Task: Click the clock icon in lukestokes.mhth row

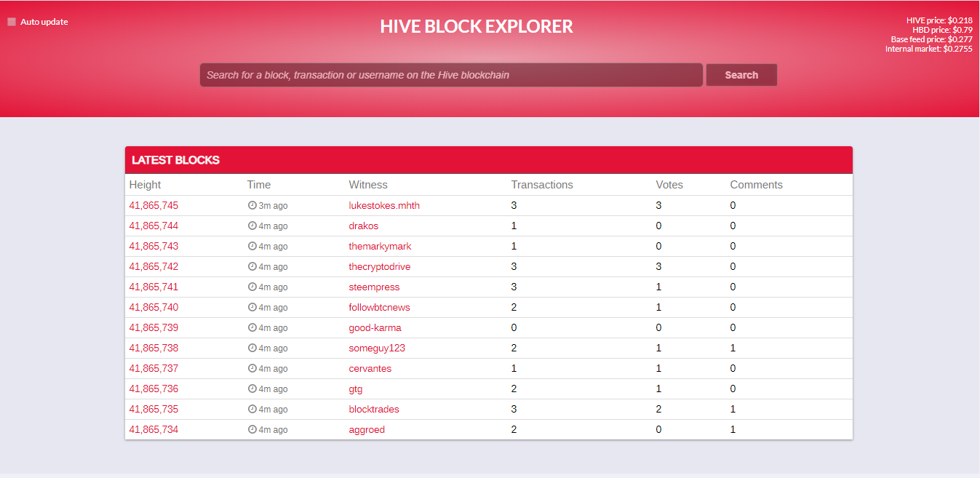Action: (252, 205)
